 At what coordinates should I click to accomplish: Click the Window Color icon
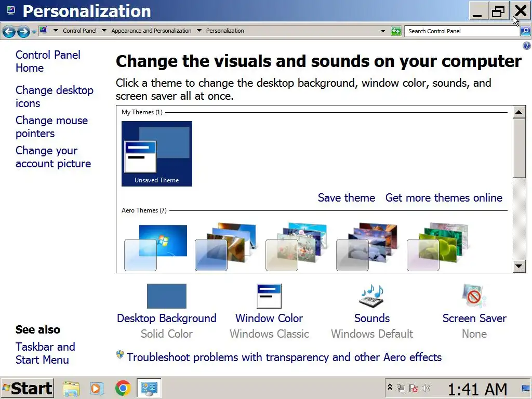269,296
